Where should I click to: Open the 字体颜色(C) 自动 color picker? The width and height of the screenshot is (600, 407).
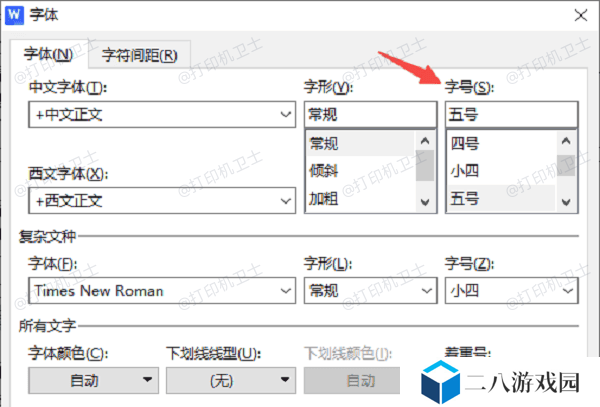tap(93, 380)
